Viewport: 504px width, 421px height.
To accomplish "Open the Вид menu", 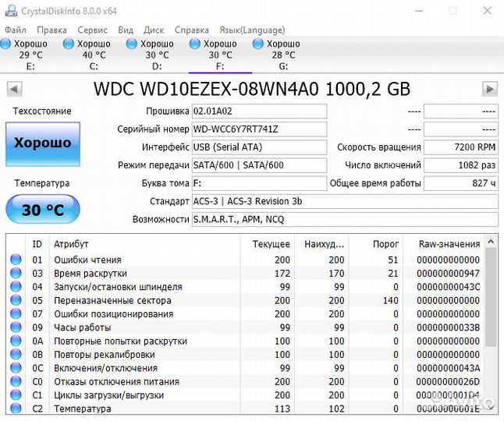I will [x=126, y=30].
